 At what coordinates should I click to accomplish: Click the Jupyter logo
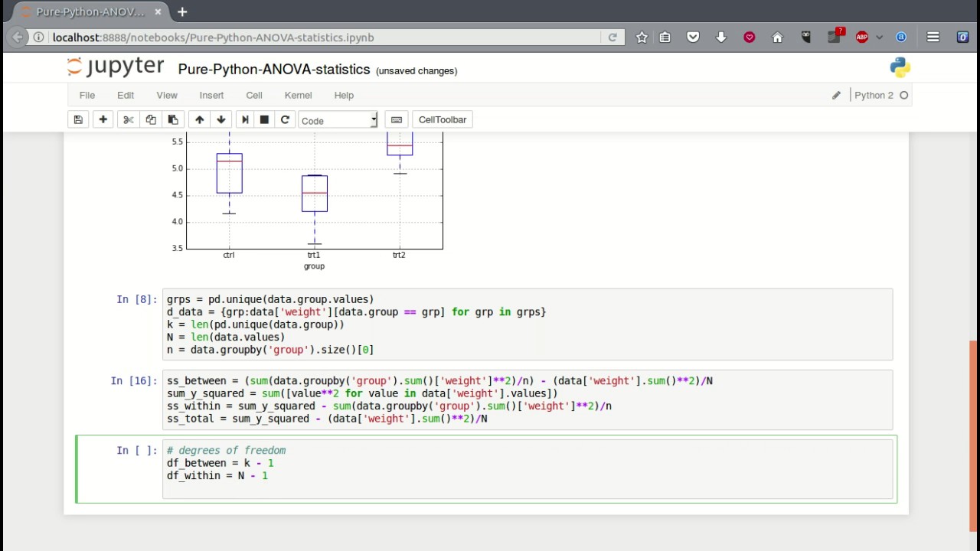point(116,67)
